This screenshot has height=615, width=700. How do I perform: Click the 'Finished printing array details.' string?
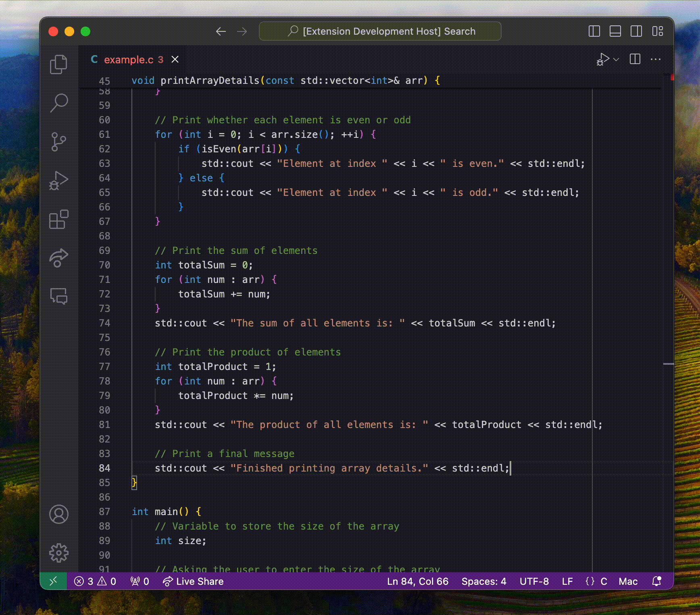pos(329,468)
